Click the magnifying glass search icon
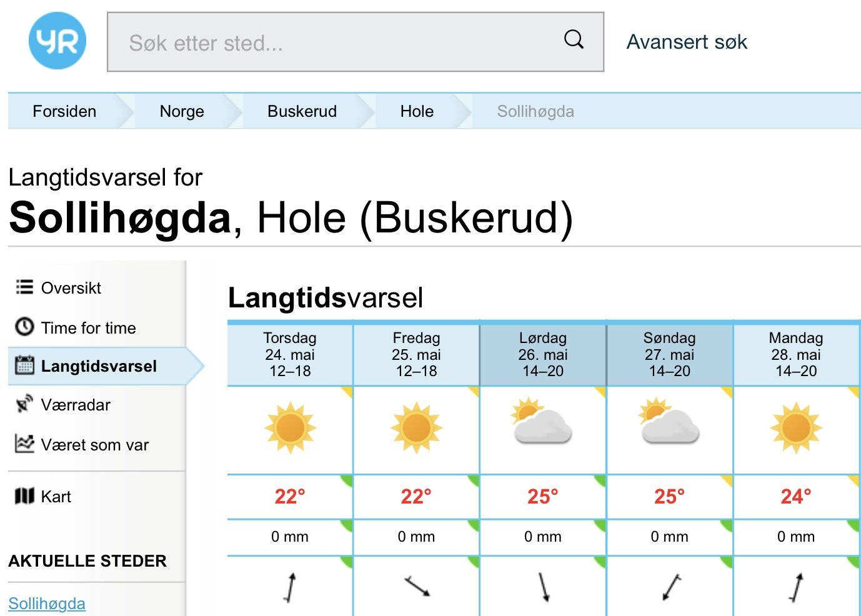This screenshot has height=616, width=861. click(574, 40)
